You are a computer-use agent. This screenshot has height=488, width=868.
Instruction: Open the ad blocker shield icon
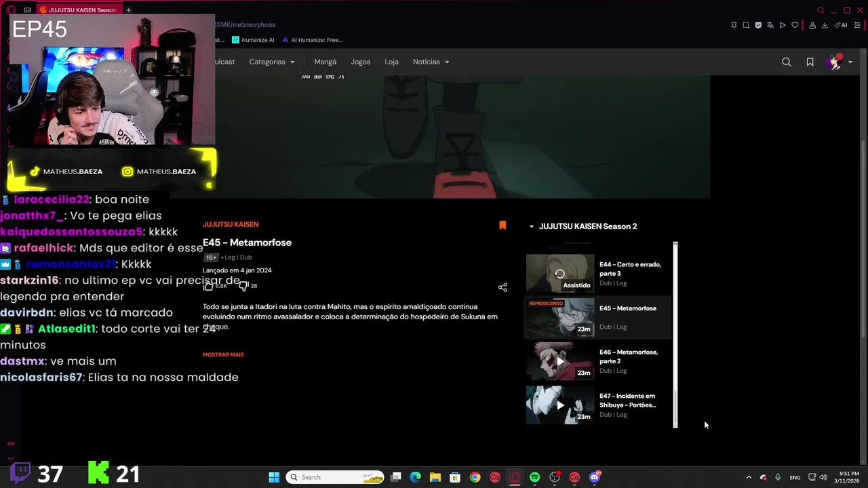coord(758,25)
